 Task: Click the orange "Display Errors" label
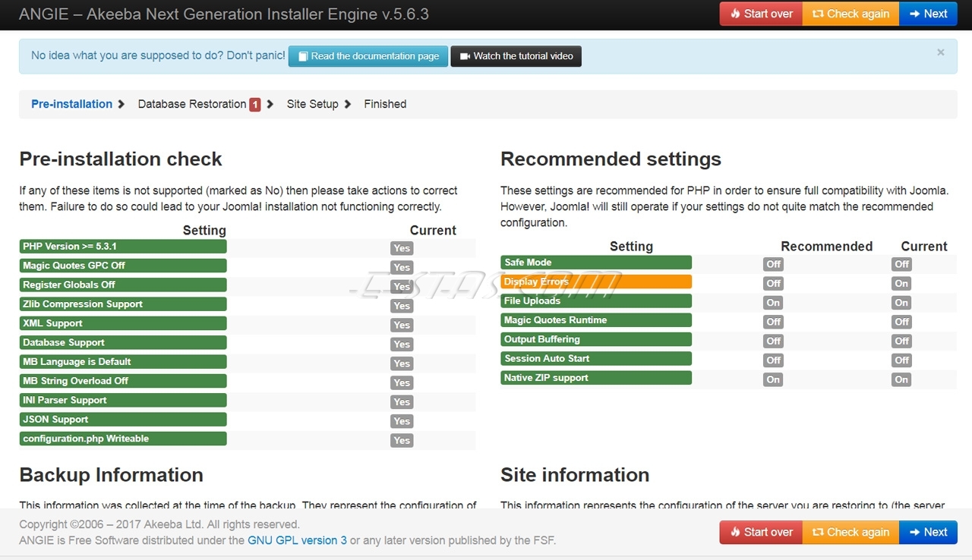596,282
